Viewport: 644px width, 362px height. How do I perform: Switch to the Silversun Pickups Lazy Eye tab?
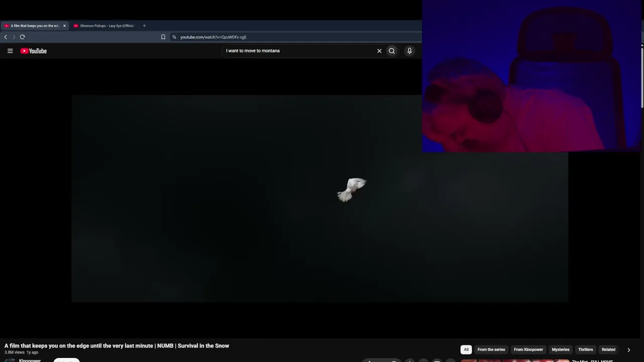(105, 26)
